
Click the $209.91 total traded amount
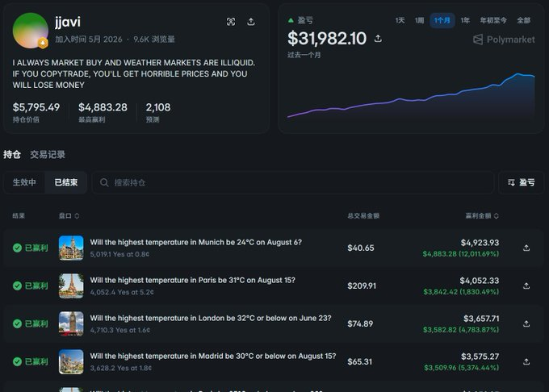coord(362,286)
